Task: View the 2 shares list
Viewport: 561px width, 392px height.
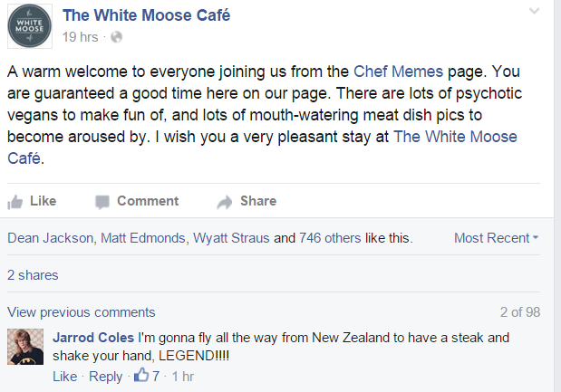Action: 33,275
